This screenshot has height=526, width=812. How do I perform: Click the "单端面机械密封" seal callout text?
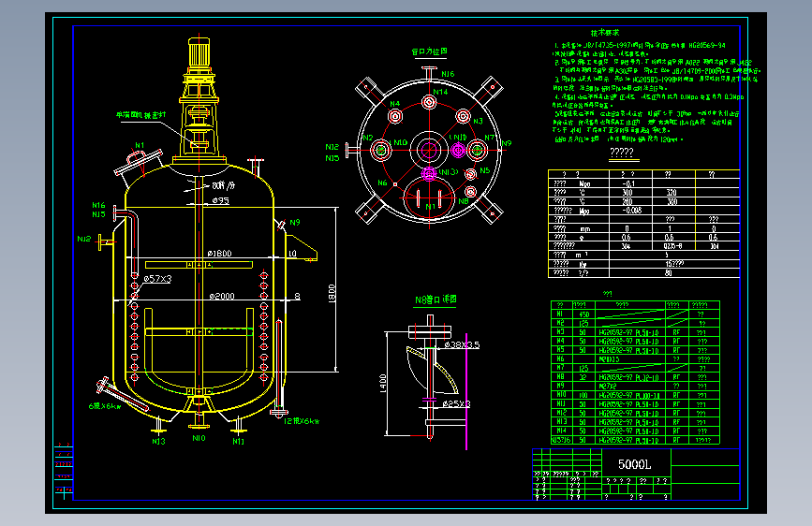(140, 115)
